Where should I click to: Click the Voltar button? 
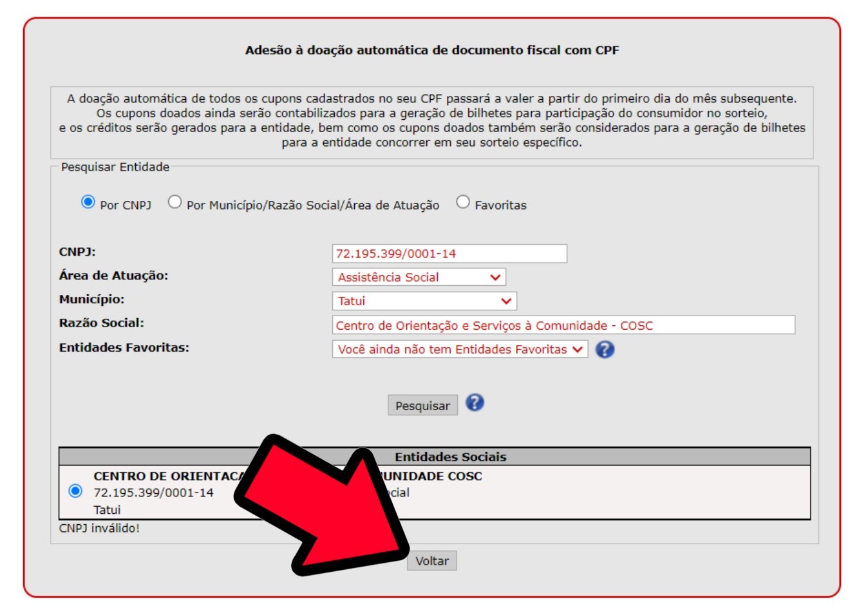coord(432,560)
